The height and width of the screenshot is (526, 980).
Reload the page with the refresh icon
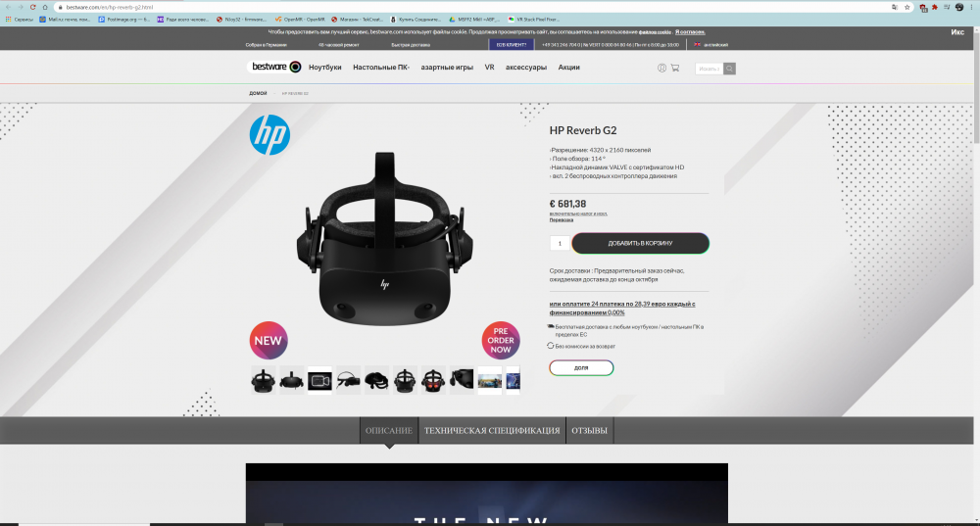pyautogui.click(x=32, y=7)
